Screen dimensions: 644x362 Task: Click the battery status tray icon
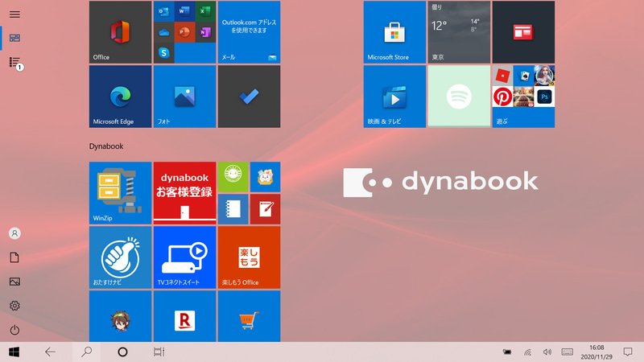pos(507,352)
